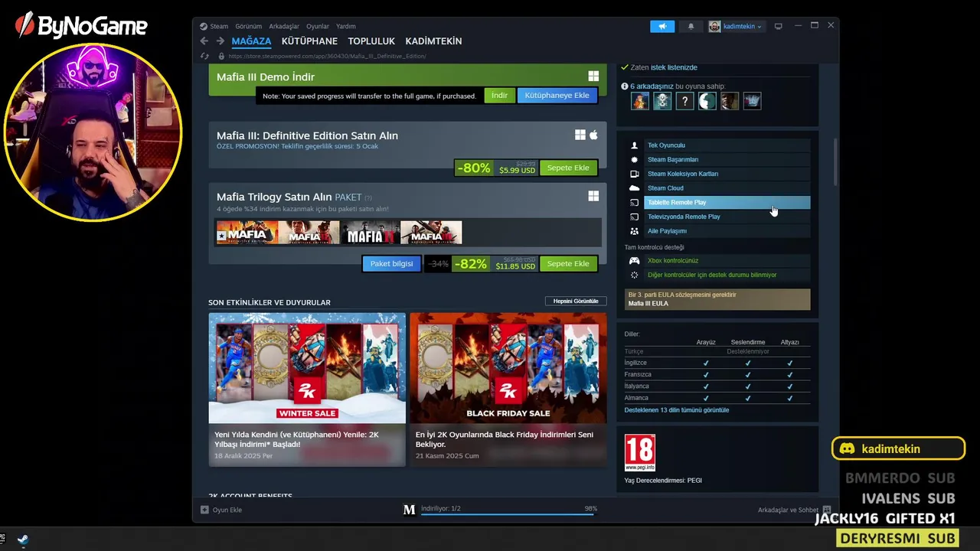Open the istek listenizde wishlist link
The height and width of the screenshot is (551, 980).
[674, 67]
